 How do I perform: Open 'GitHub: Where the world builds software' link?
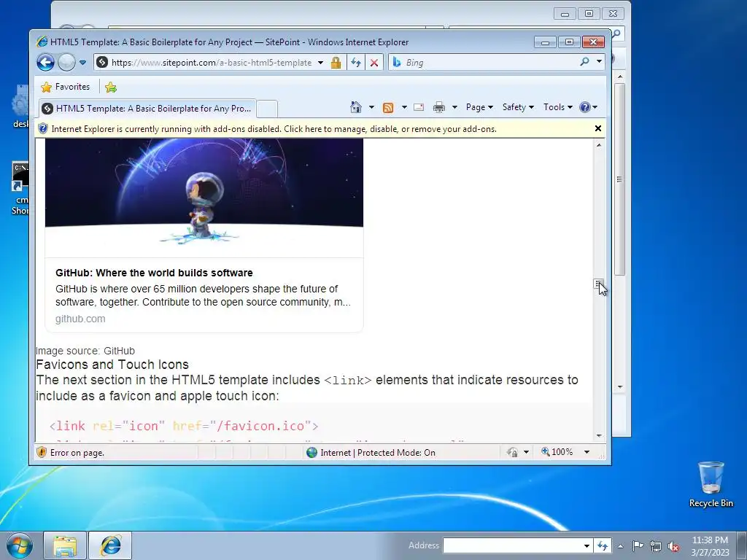(154, 273)
